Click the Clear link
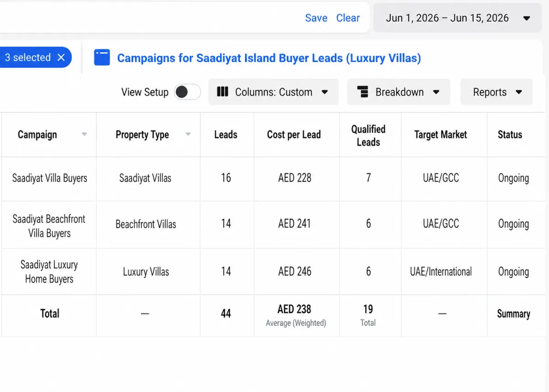The height and width of the screenshot is (392, 549). [348, 18]
